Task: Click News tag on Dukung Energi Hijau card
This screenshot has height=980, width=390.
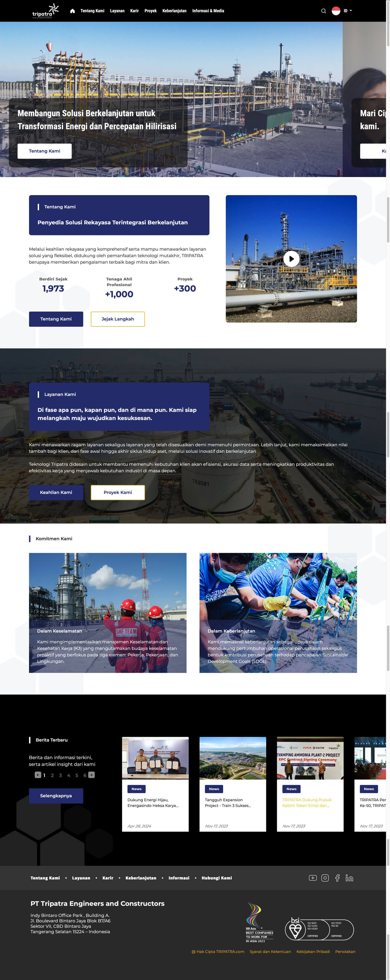Action: coord(136,789)
